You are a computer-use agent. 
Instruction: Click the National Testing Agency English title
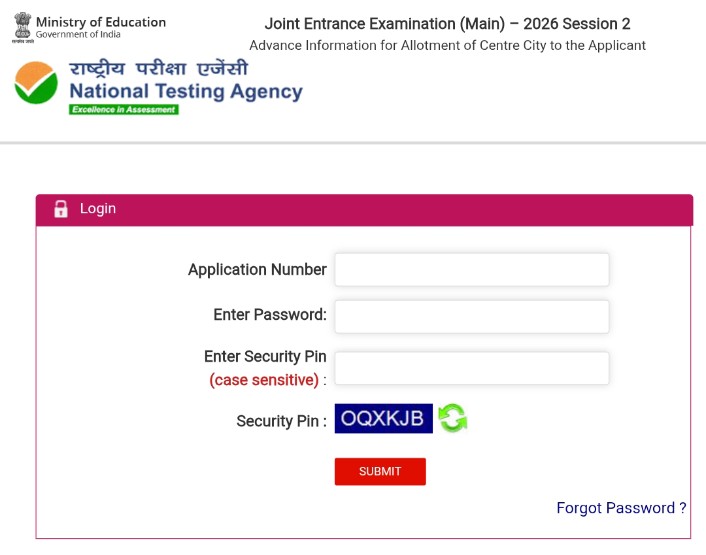[186, 91]
